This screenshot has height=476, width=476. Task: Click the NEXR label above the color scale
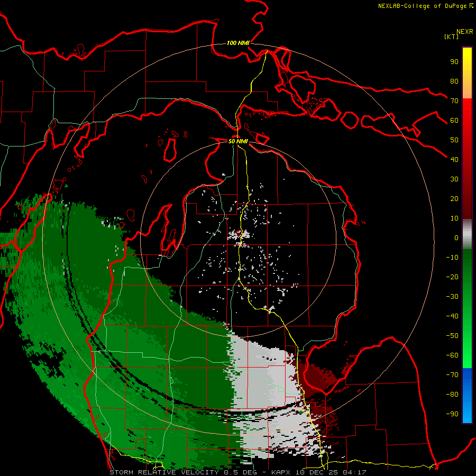click(465, 32)
